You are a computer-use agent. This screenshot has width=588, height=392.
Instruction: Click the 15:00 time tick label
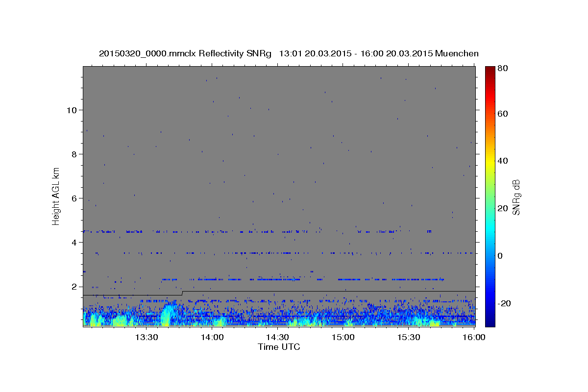[343, 337]
